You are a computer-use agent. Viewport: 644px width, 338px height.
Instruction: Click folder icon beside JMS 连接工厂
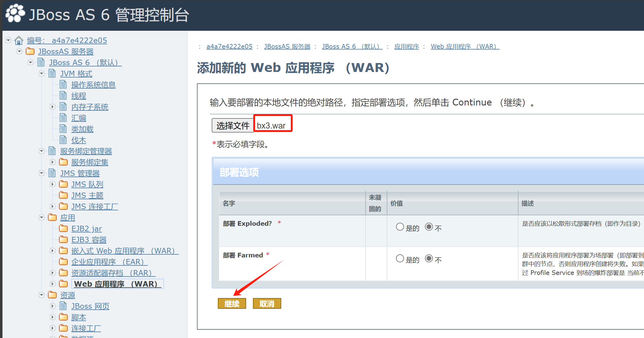tap(63, 206)
